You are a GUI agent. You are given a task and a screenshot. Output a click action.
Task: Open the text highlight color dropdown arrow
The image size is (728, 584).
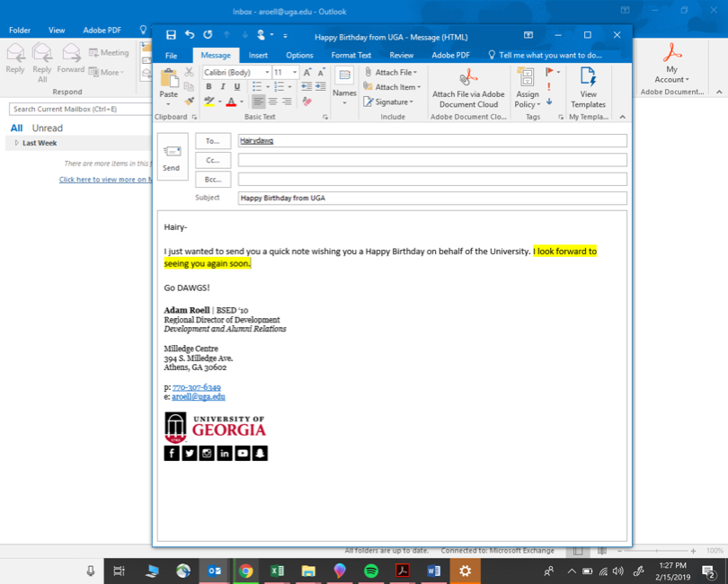point(219,102)
